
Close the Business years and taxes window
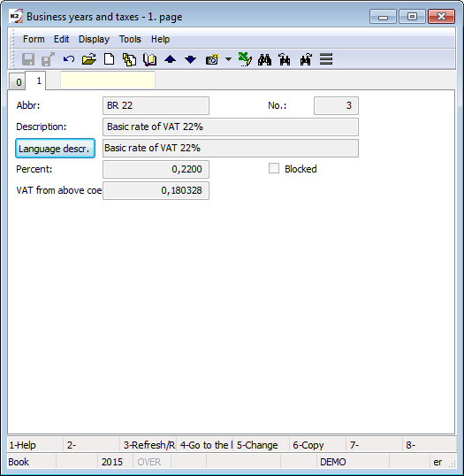(x=441, y=17)
